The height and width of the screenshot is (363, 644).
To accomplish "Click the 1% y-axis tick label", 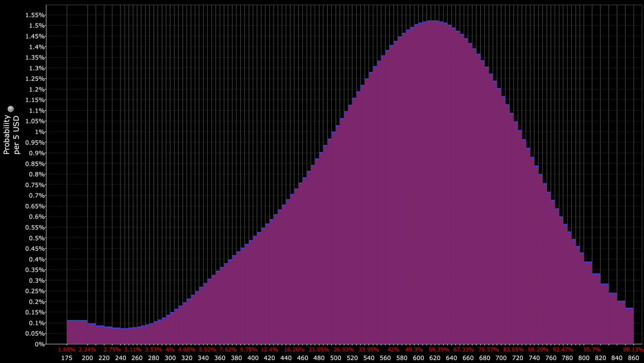I will (39, 132).
